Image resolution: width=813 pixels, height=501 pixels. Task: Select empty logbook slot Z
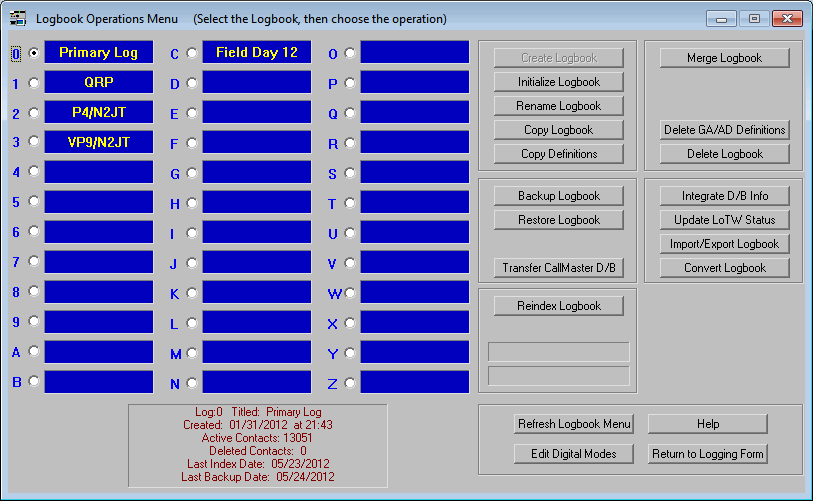click(x=350, y=382)
